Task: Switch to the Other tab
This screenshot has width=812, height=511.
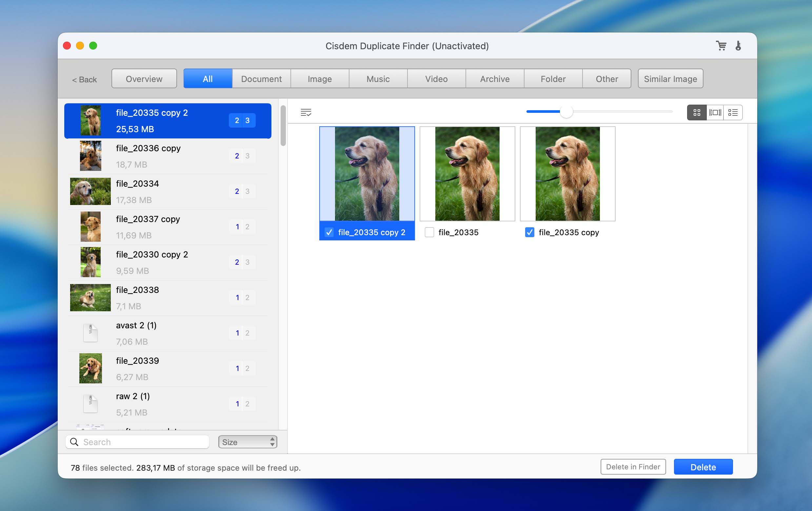Action: point(607,79)
